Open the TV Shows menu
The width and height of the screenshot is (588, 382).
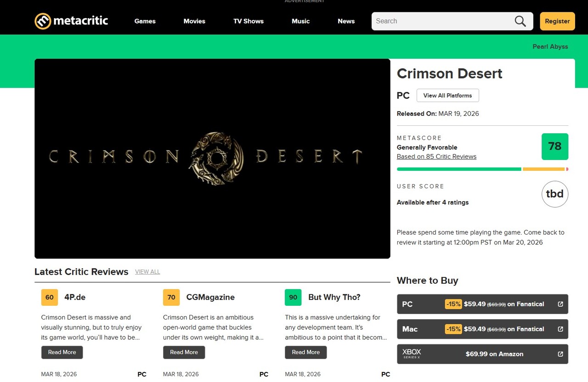(x=249, y=21)
